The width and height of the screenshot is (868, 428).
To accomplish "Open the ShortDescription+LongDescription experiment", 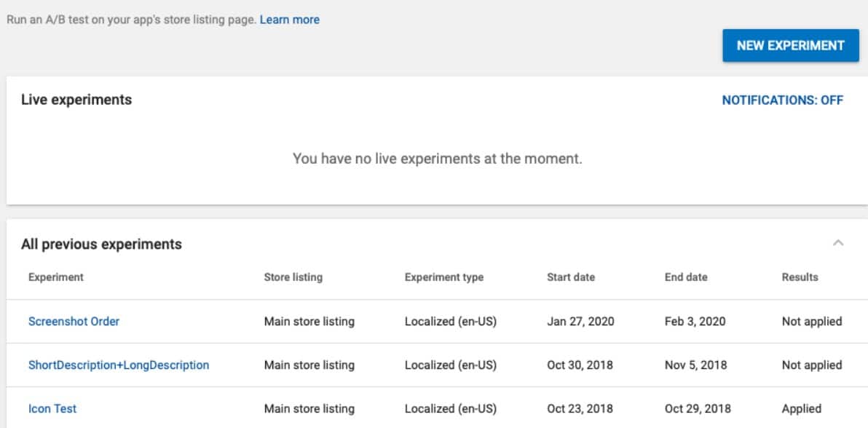I will [119, 365].
